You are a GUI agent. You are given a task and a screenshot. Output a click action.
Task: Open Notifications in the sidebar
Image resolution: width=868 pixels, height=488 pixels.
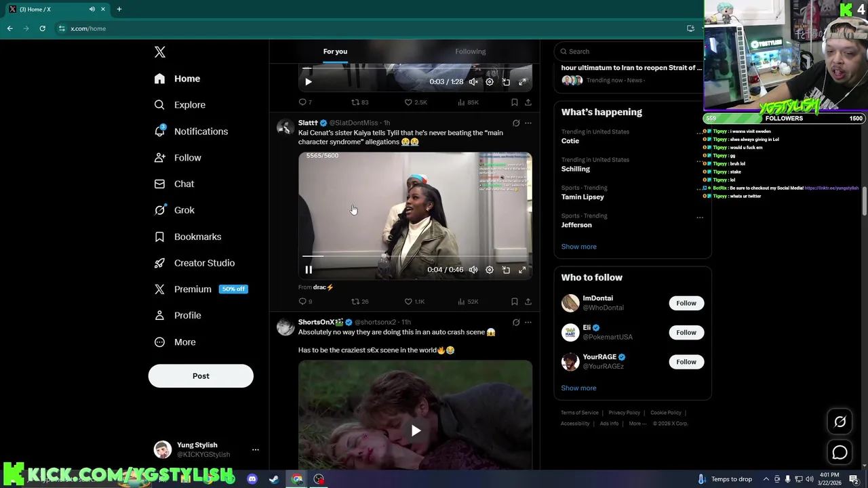tap(191, 131)
